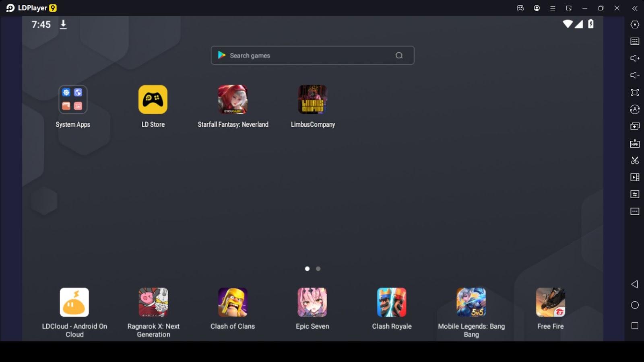
Task: Click the Install APK icon
Action: (635, 143)
